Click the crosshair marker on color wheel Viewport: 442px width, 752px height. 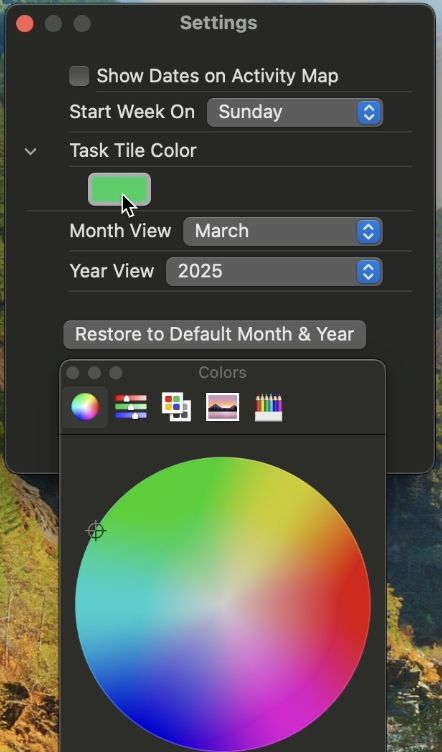[96, 530]
